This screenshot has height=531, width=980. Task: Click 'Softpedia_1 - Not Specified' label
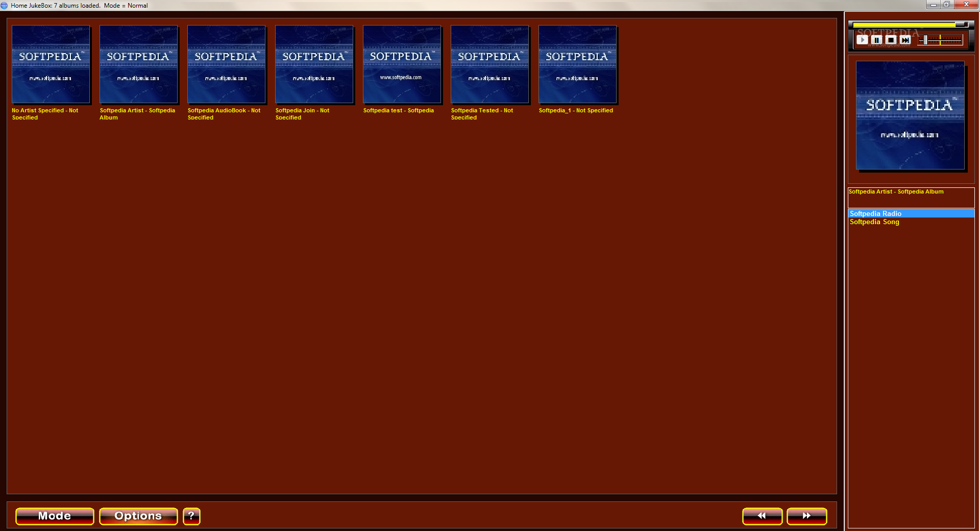576,110
